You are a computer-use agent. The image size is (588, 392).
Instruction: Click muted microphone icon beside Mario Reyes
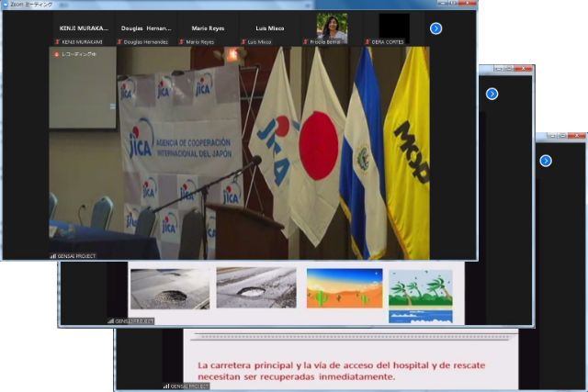[x=182, y=42]
